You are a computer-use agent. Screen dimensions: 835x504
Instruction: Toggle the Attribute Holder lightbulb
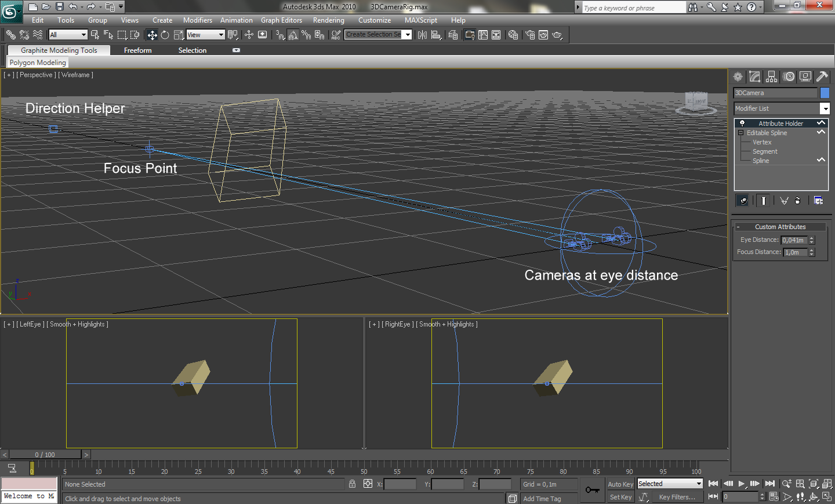coord(742,124)
